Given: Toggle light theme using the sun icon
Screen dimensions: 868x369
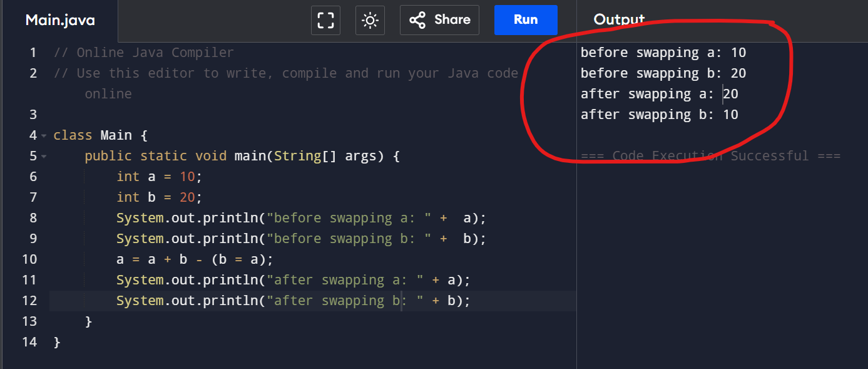Looking at the screenshot, I should [x=370, y=20].
